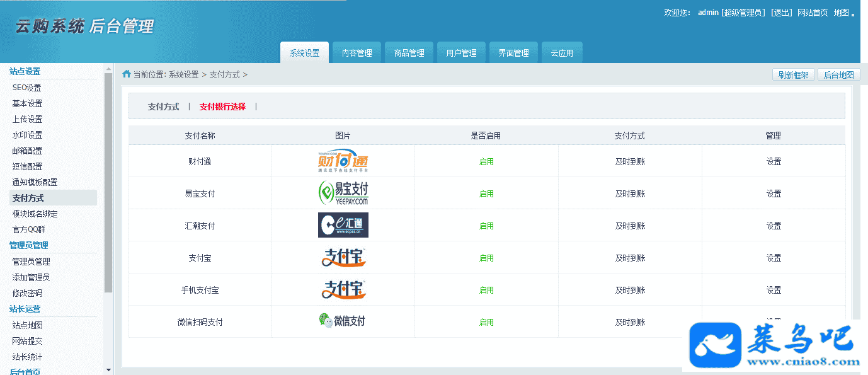Toggle 启用 status for 微信扫码支付
The width and height of the screenshot is (868, 375).
coord(486,322)
